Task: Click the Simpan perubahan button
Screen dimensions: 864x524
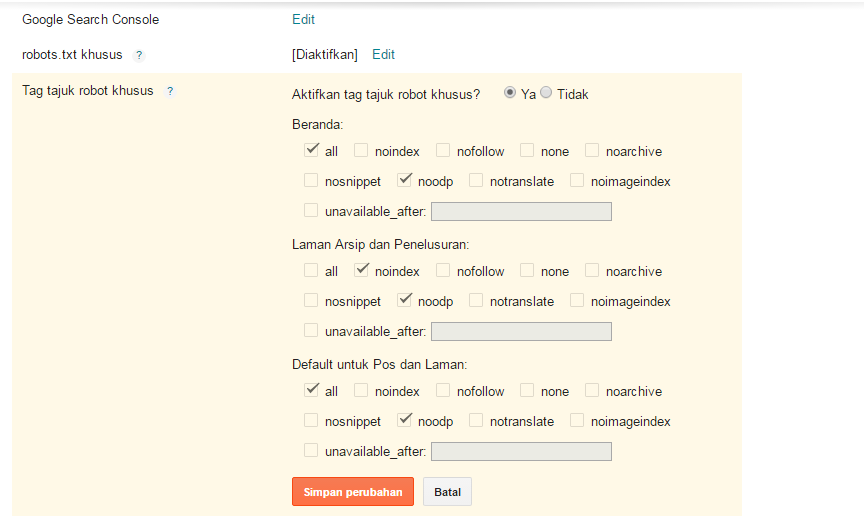Action: click(x=353, y=491)
